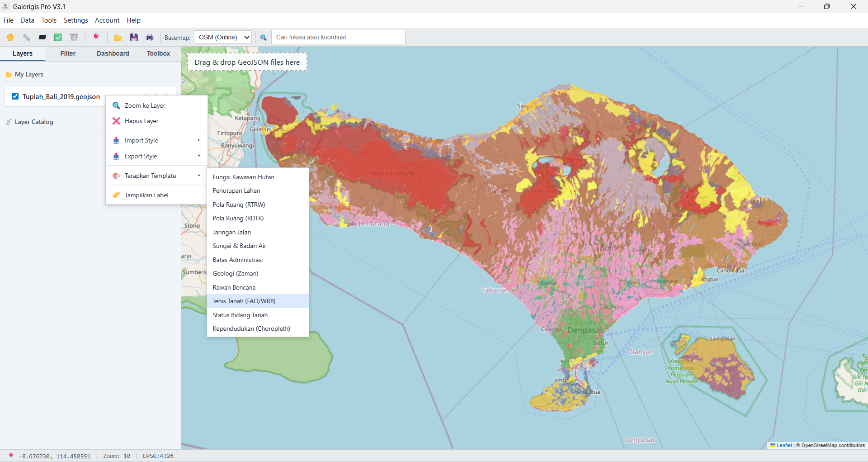Switch to the Dashboard tab
The height and width of the screenshot is (462, 868).
[x=113, y=53]
